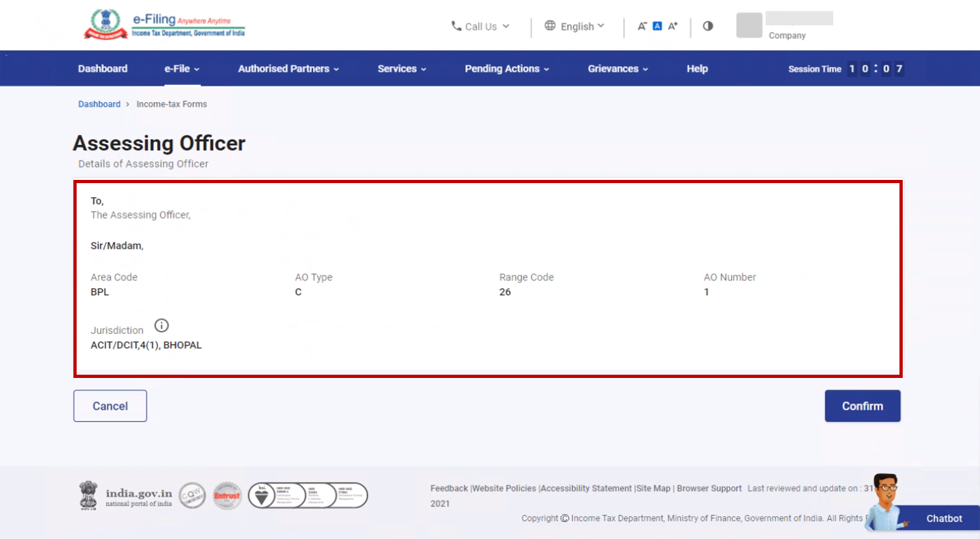This screenshot has height=539, width=980.
Task: Confirm the Assessing Officer details
Action: tap(862, 405)
